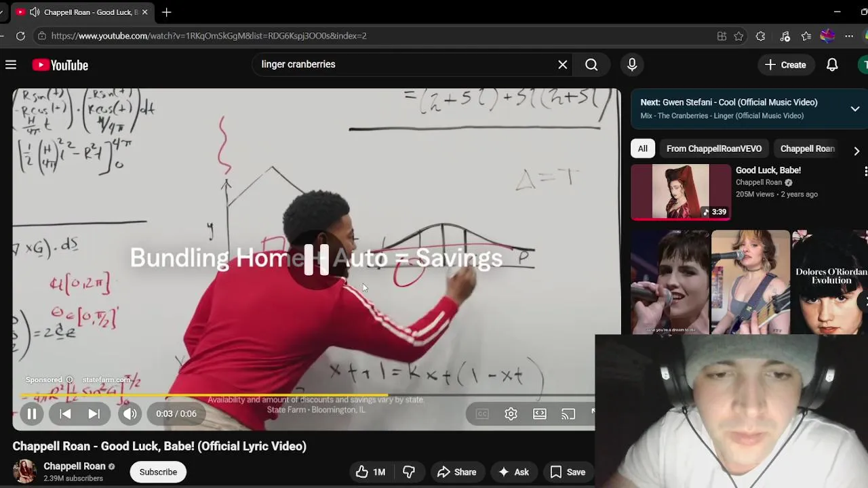
Task: Cast video with Play on TV icon
Action: pyautogui.click(x=568, y=413)
